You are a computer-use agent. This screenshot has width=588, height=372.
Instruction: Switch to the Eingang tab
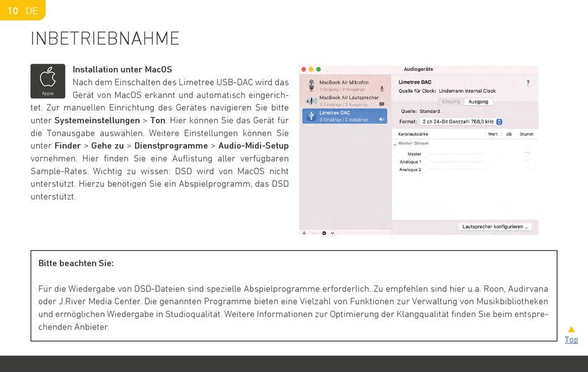[x=451, y=102]
